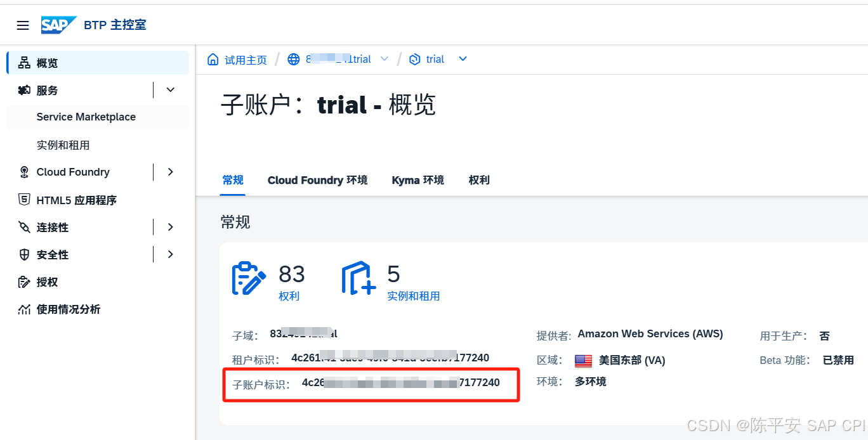Open the hamburger navigation menu
The image size is (868, 440).
coord(23,25)
